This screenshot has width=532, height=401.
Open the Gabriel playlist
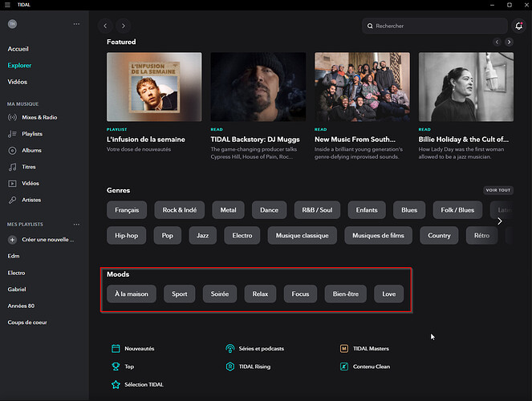(x=17, y=290)
